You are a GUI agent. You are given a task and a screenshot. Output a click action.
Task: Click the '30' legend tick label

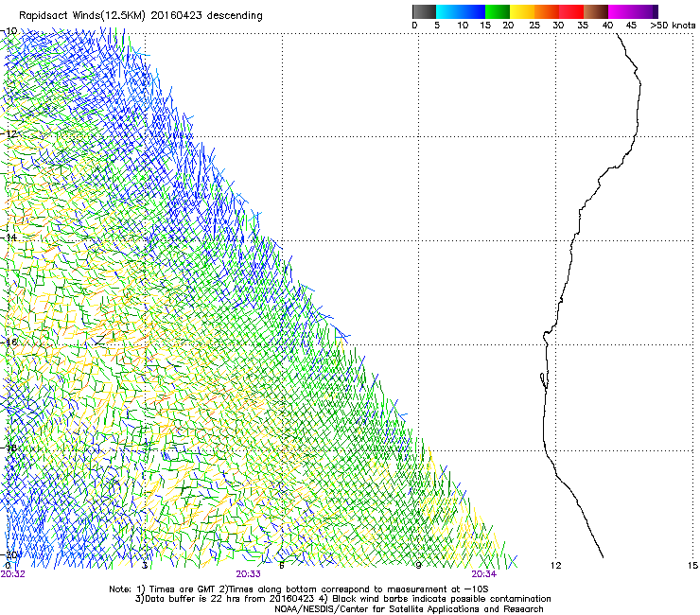[558, 26]
